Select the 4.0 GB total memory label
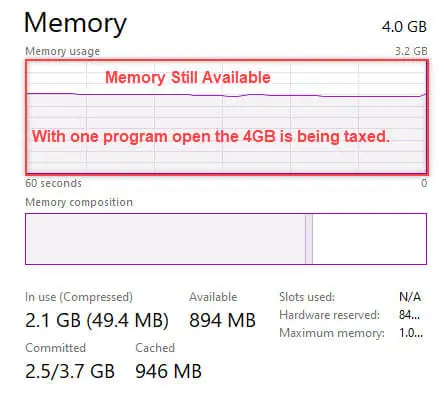 click(404, 27)
